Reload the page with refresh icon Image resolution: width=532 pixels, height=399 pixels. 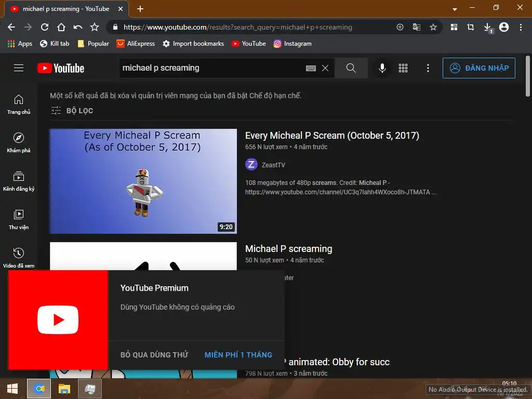[45, 27]
